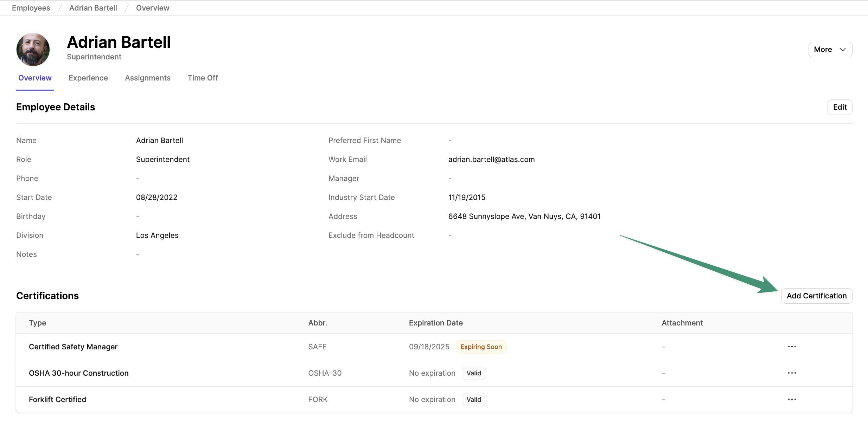Select the Forklift Certified cell
868x426 pixels.
click(x=57, y=400)
